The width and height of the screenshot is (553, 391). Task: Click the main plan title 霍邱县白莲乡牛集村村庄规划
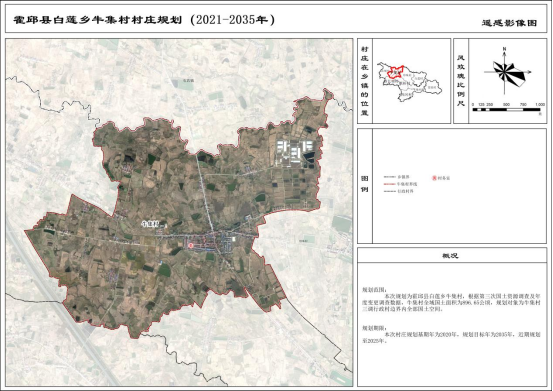[x=98, y=20]
